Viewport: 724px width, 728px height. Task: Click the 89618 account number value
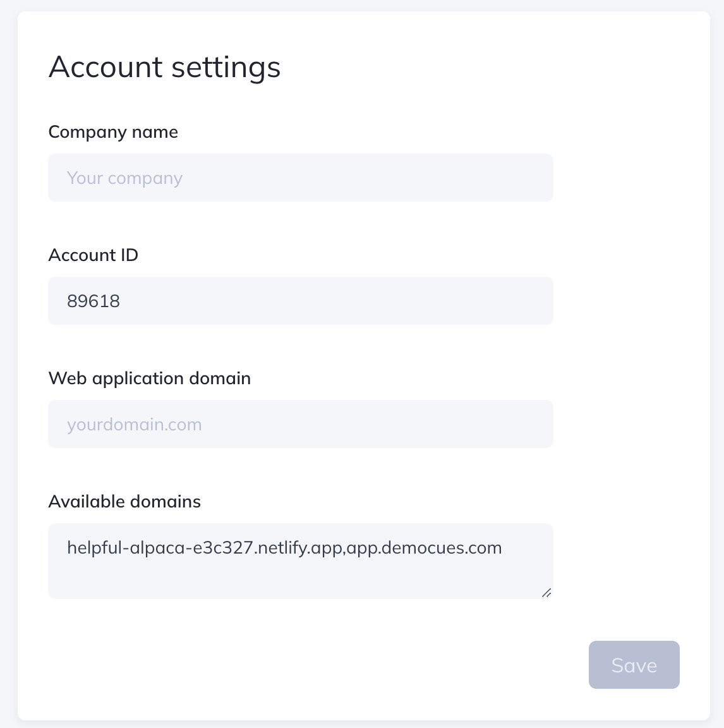coord(94,301)
